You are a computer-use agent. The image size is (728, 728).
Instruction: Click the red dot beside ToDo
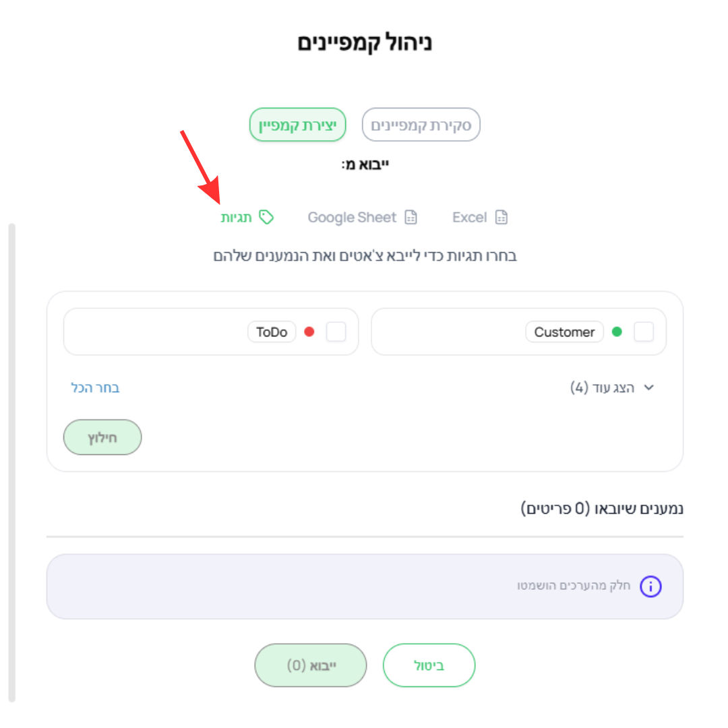click(x=309, y=332)
